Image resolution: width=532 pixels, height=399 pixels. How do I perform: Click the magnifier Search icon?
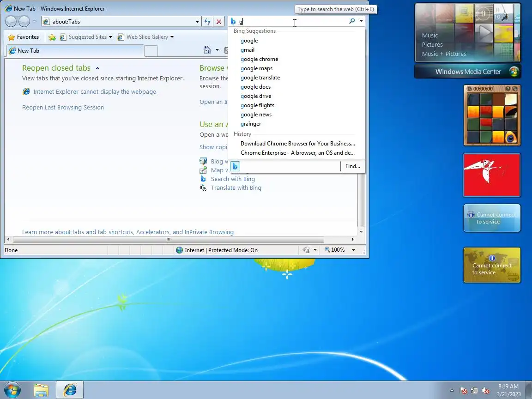pos(352,21)
